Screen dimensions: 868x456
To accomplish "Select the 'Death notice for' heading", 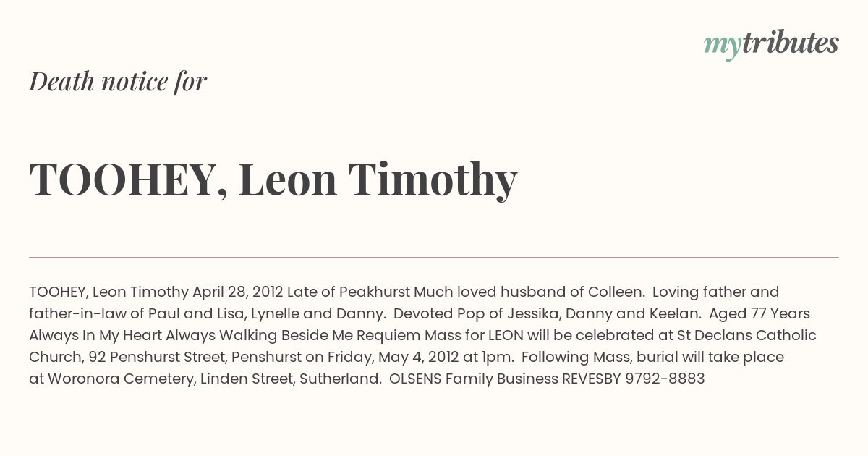I will 118,82.
